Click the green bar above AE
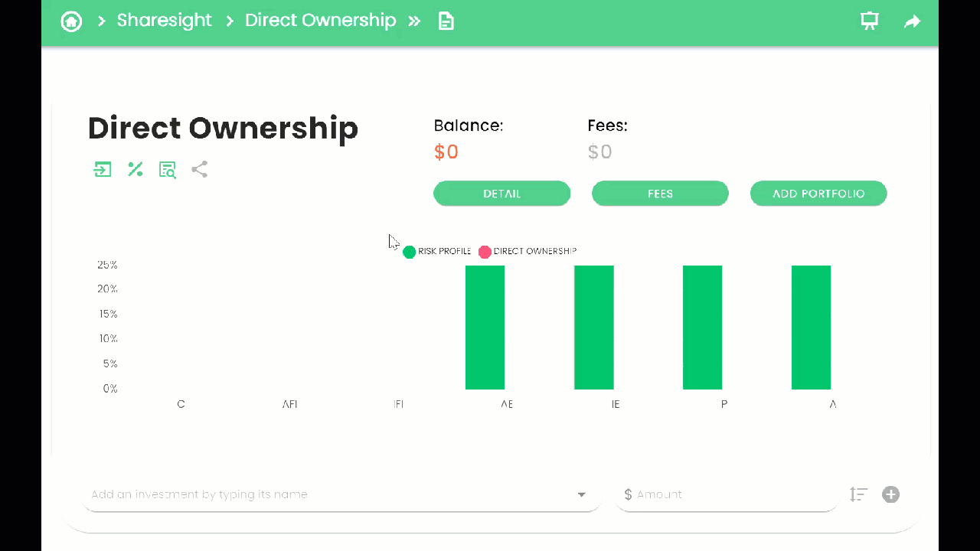Image resolution: width=980 pixels, height=551 pixels. pyautogui.click(x=485, y=328)
